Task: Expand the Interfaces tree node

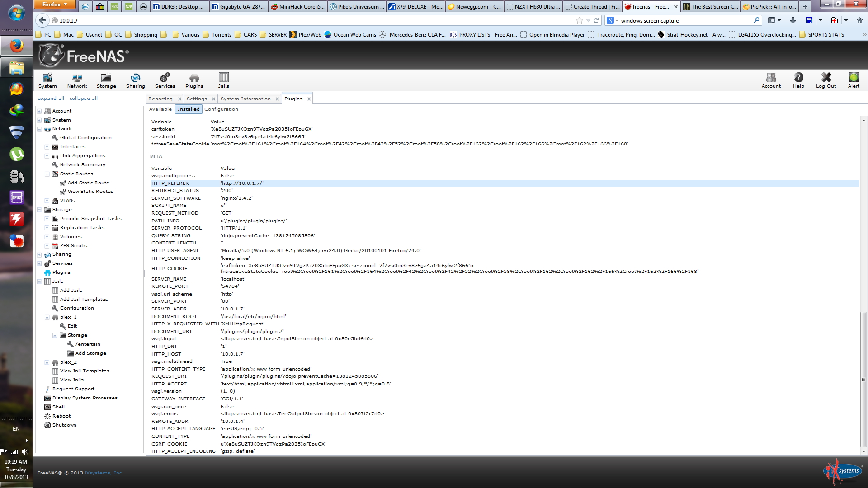Action: [47, 147]
